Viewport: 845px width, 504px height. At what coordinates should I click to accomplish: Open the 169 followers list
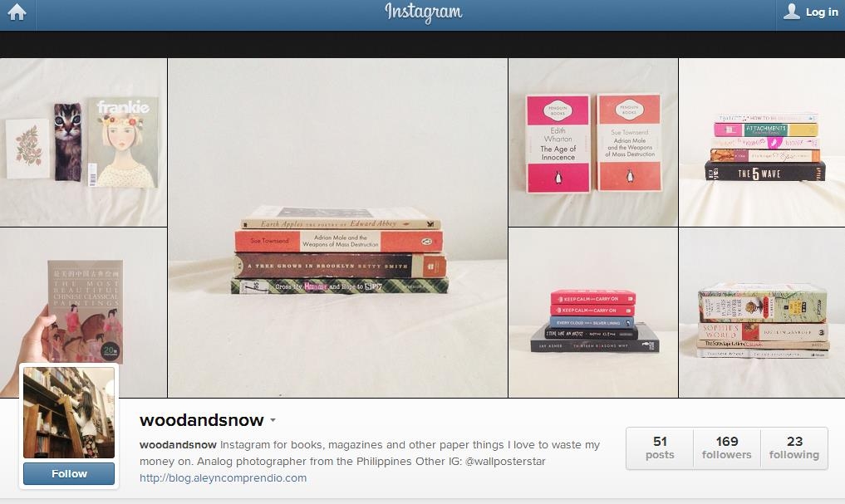(726, 448)
